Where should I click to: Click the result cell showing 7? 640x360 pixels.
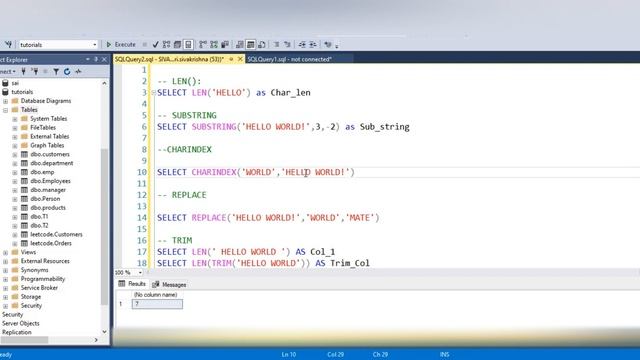[157, 304]
